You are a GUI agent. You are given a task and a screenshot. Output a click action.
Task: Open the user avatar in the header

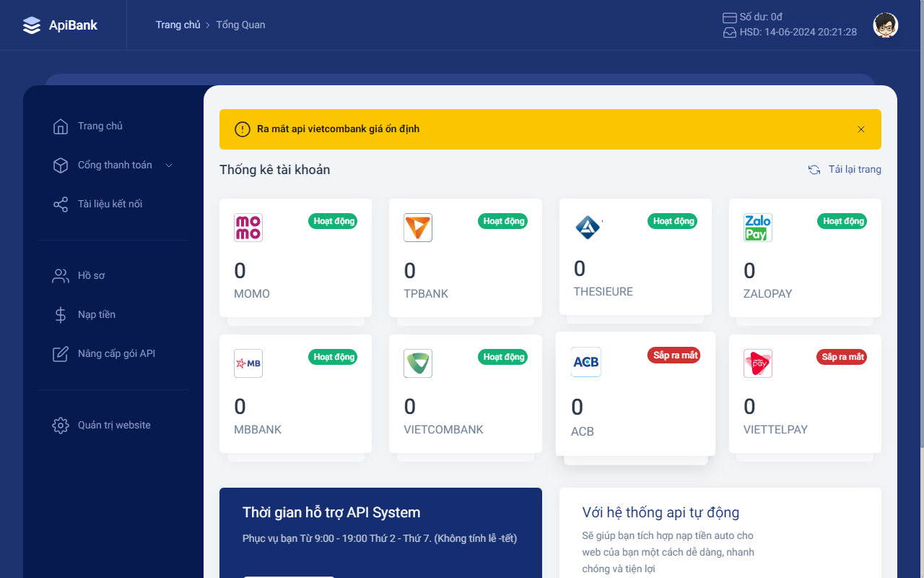[885, 25]
